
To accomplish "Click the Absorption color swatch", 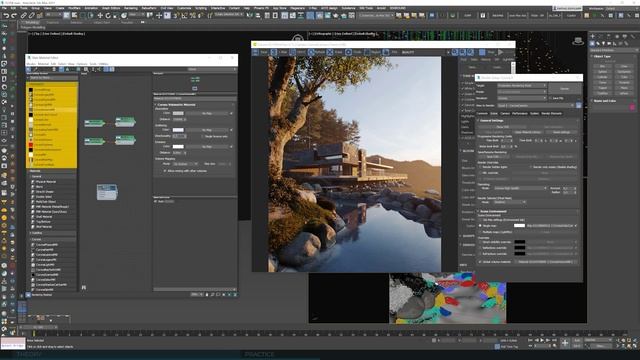I will click(178, 113).
